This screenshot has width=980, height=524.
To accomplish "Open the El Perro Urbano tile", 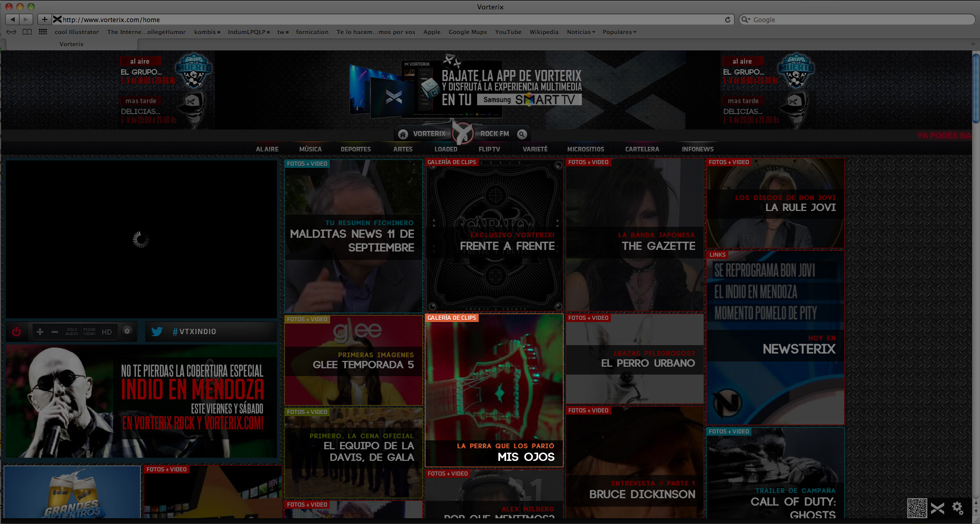I will pyautogui.click(x=635, y=359).
